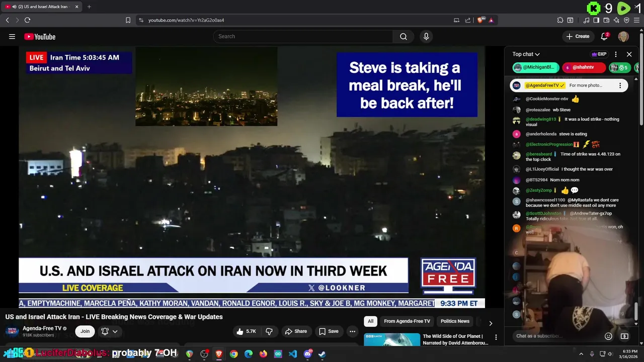Open browser extensions puzzle icon
This screenshot has width=644, height=362.
click(x=560, y=20)
